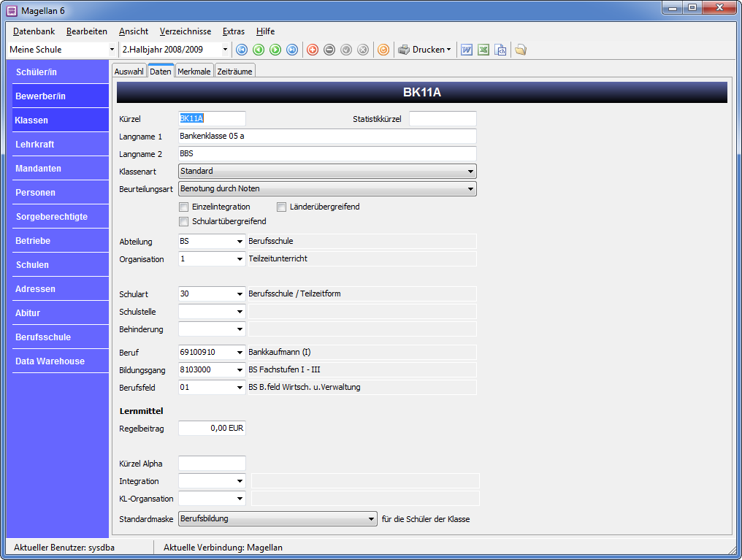The image size is (742, 560).
Task: Confirm changes with the checkmark icon
Action: (346, 50)
